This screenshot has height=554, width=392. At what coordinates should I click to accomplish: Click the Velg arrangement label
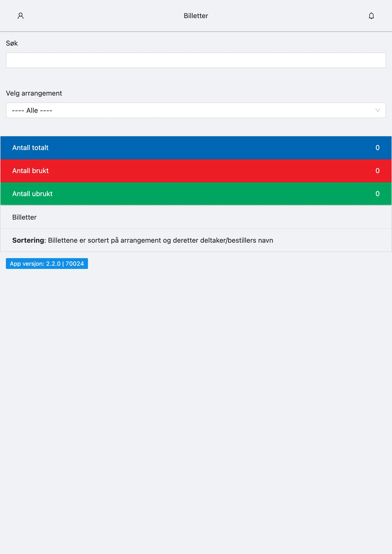[x=34, y=93]
